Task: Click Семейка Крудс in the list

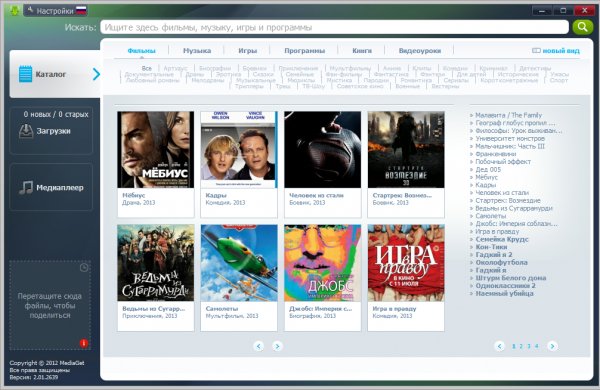Action: coord(502,239)
